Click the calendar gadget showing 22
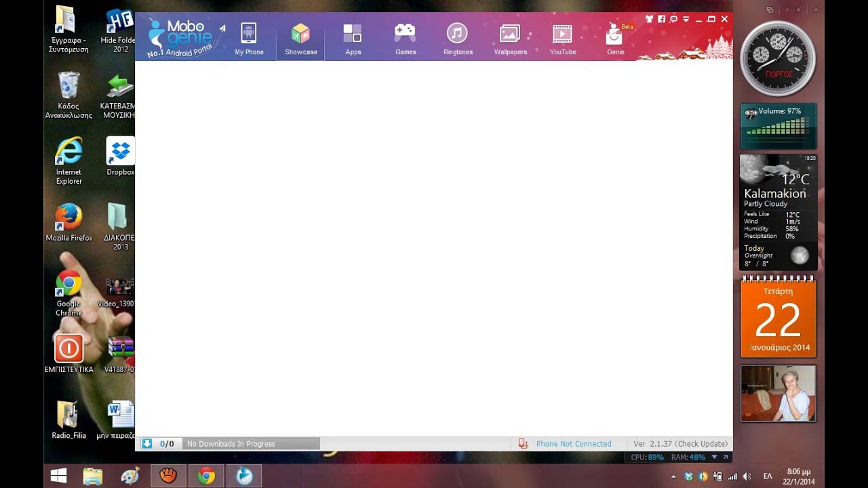868x488 pixels. pyautogui.click(x=778, y=317)
